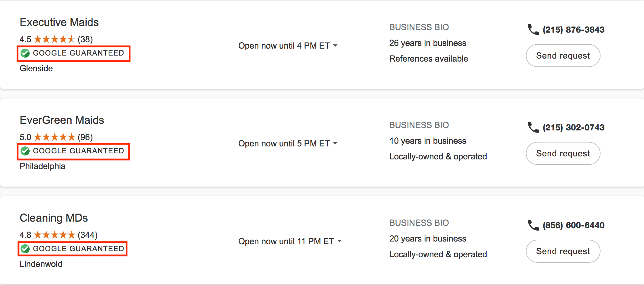Click the phone icon for EverGreen Maids
Image resolution: width=644 pixels, height=285 pixels.
(533, 127)
